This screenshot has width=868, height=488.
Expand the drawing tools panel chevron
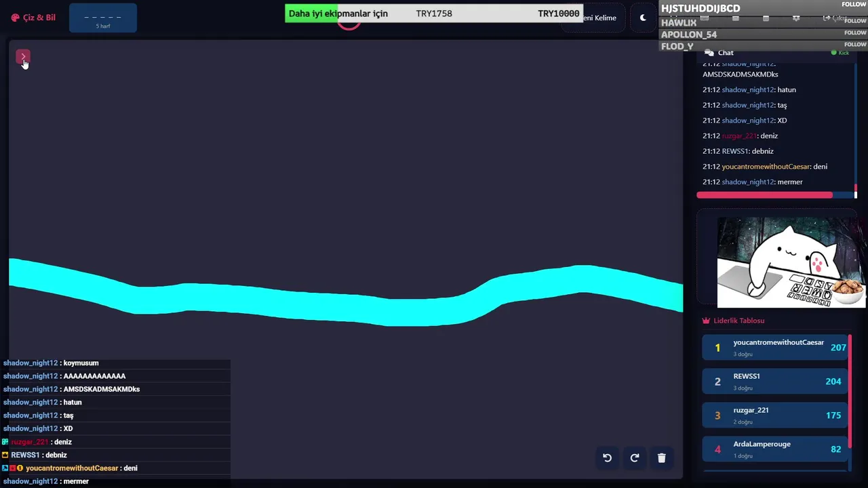click(23, 57)
